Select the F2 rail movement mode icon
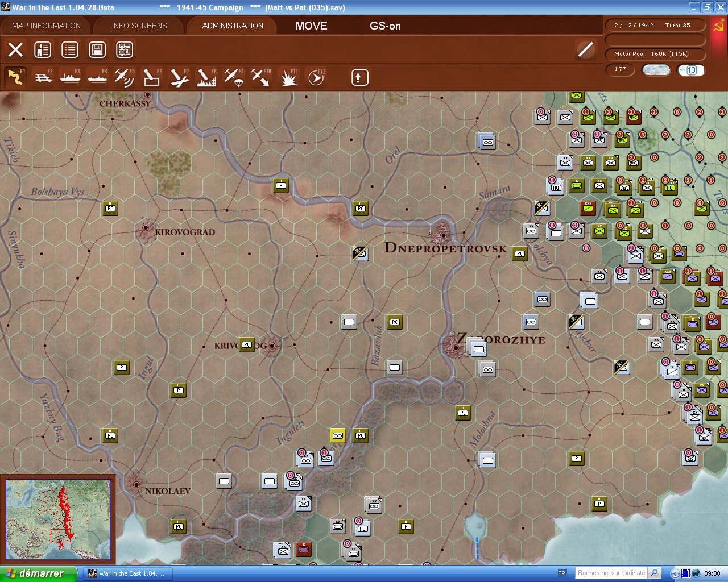Image resolution: width=728 pixels, height=582 pixels. click(x=43, y=77)
